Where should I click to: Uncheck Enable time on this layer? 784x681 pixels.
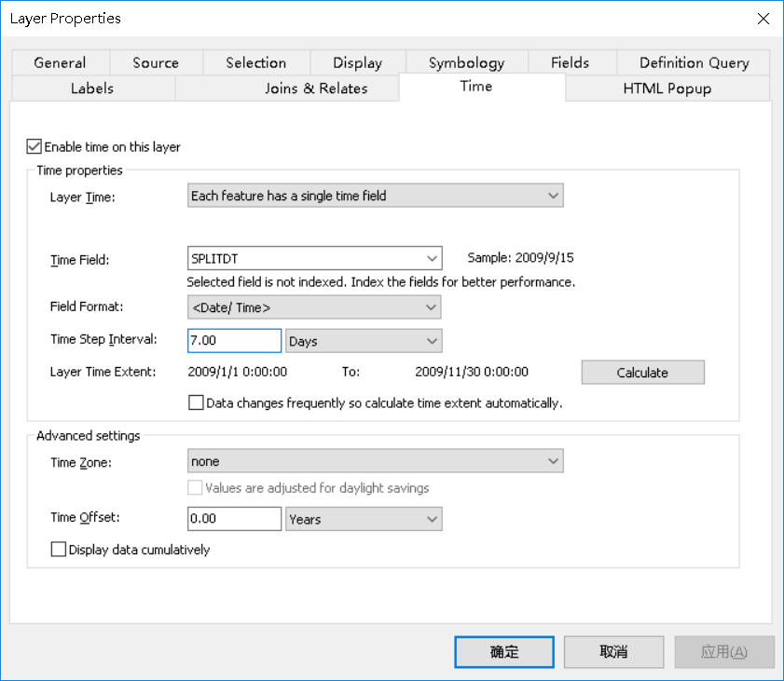coord(34,146)
